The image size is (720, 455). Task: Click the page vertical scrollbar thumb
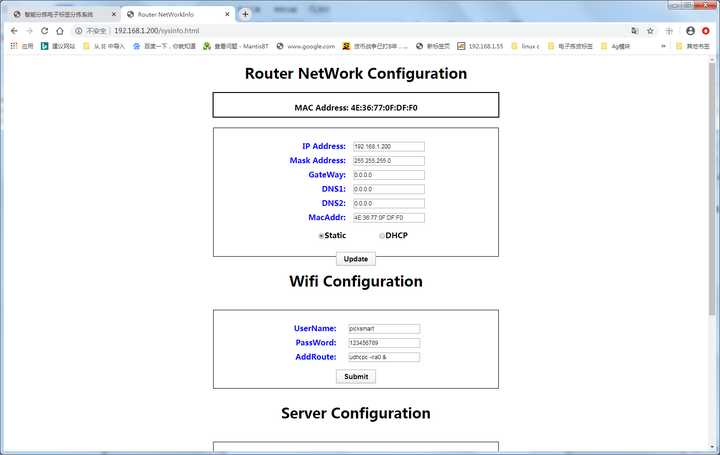pyautogui.click(x=712, y=188)
